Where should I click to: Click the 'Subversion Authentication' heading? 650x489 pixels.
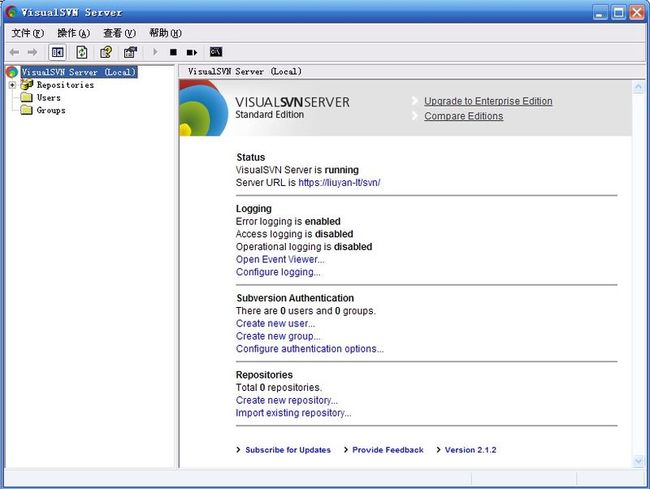[295, 298]
